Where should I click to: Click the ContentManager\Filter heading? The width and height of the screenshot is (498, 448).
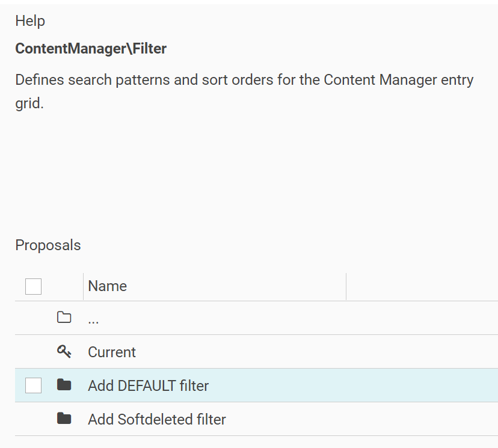[91, 49]
